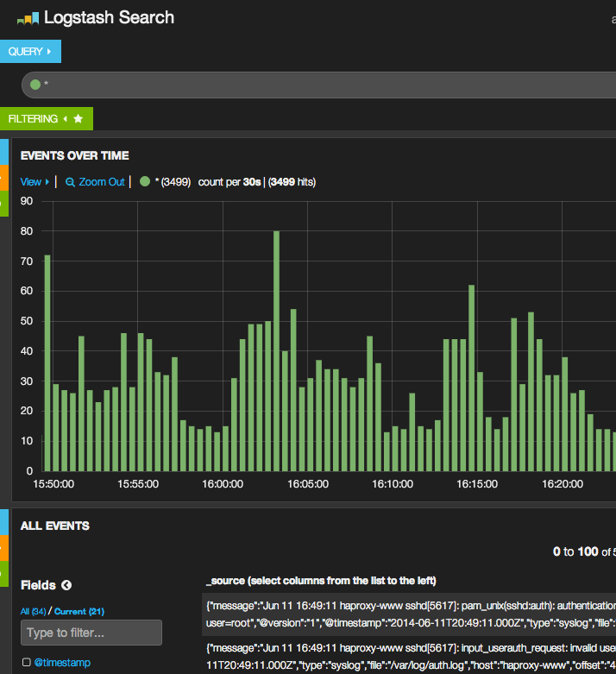Open the View dropdown in Events Over Time
616x674 pixels.
35,182
